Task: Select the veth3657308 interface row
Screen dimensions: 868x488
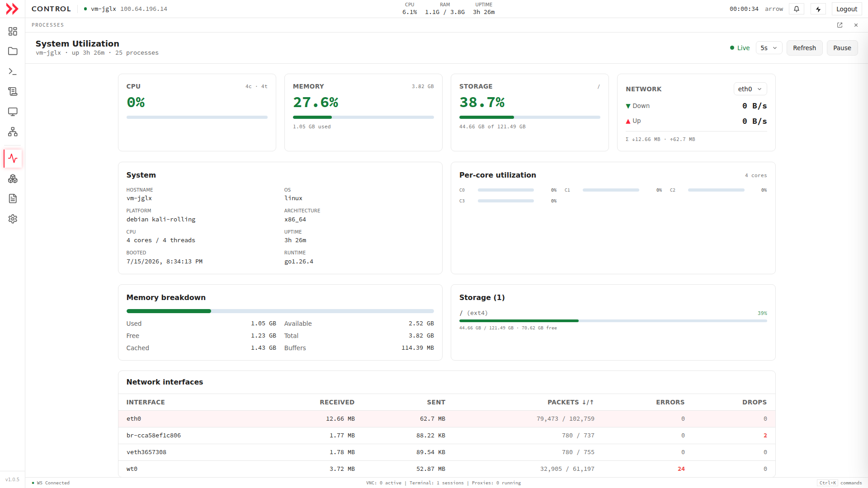Action: point(447,452)
